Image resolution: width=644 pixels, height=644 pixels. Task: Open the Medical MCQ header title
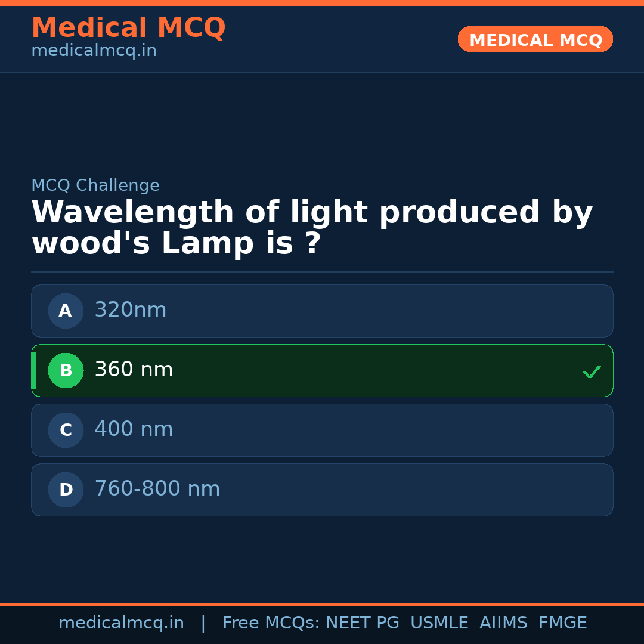(x=128, y=28)
